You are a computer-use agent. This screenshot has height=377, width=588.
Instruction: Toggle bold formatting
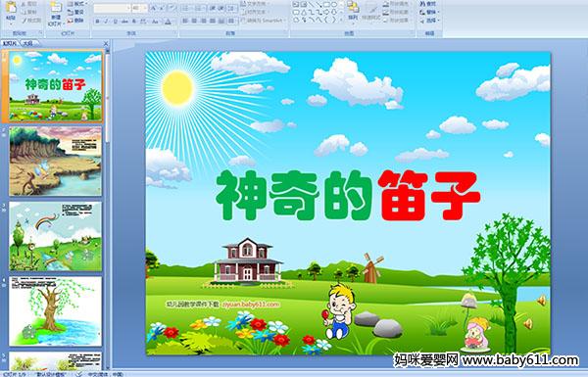pos(97,22)
